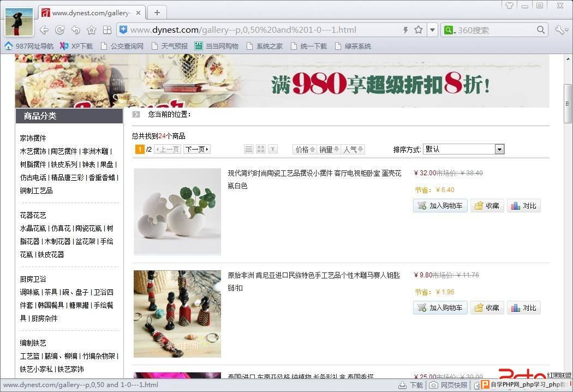
Task: Close the dynest.com gallery tab
Action: point(138,13)
